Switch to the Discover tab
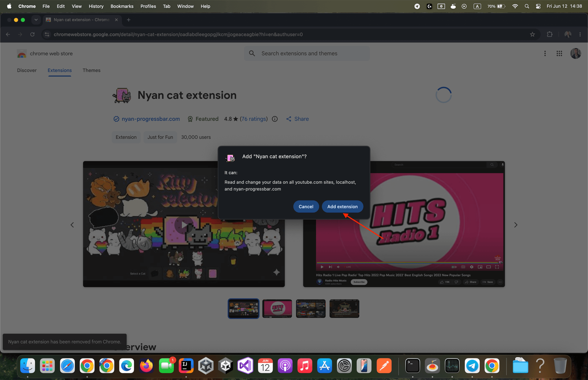Image resolution: width=588 pixels, height=380 pixels. tap(27, 70)
